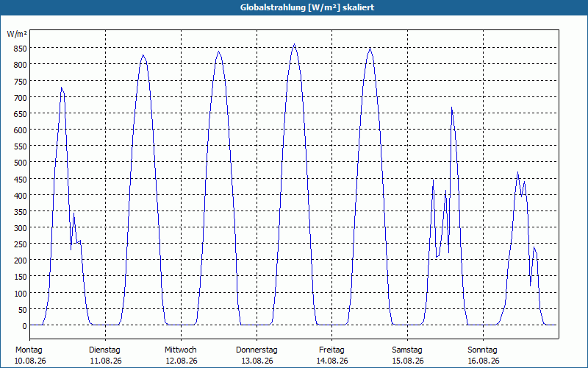Click the date 11.08.26
This screenshot has height=368, width=588.
(x=106, y=361)
